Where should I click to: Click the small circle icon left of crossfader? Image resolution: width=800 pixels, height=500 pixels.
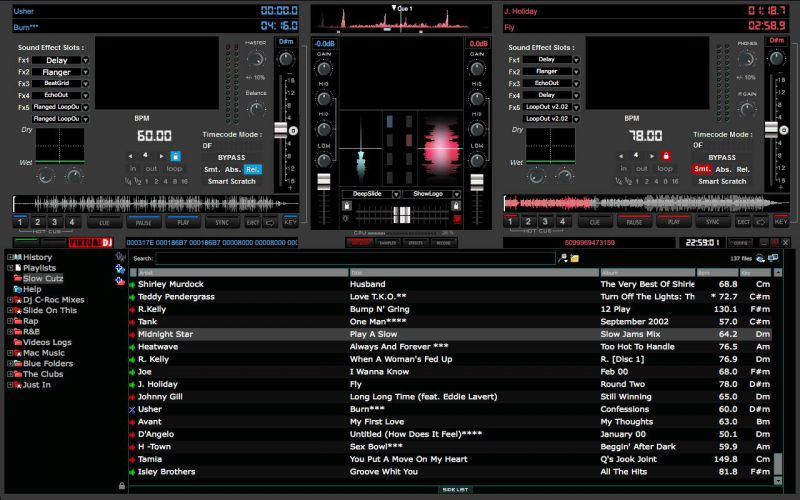[345, 218]
